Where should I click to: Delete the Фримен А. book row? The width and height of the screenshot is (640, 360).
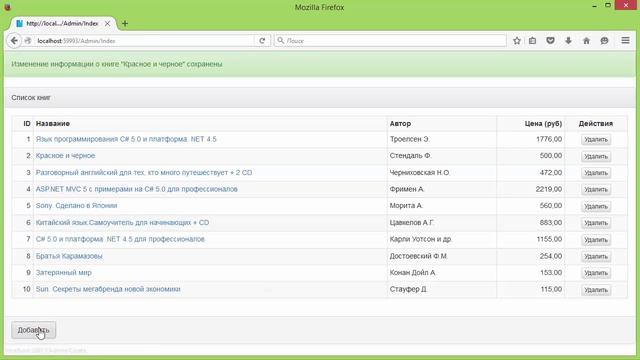coord(596,189)
